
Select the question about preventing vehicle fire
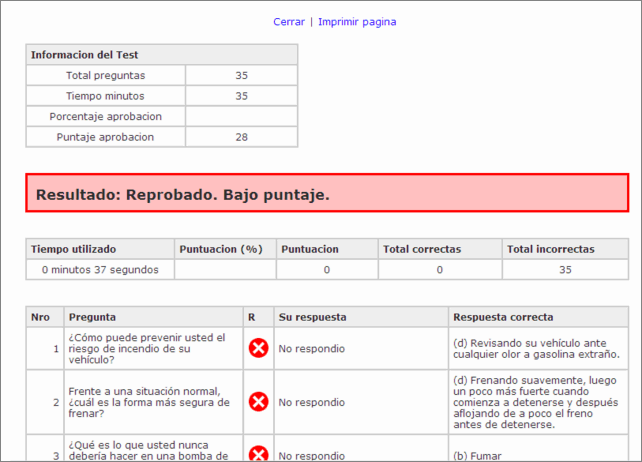coord(147,348)
